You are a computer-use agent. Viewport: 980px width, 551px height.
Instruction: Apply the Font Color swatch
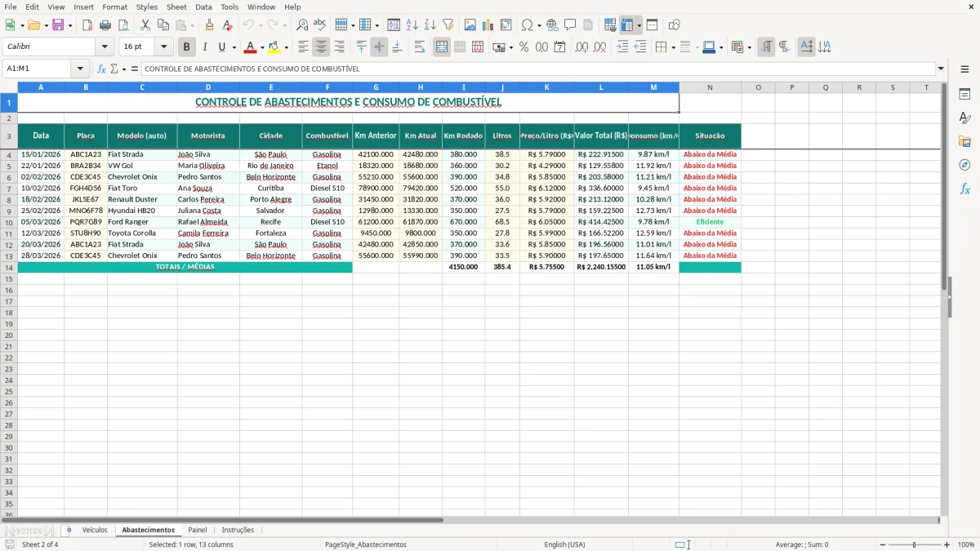pos(251,47)
